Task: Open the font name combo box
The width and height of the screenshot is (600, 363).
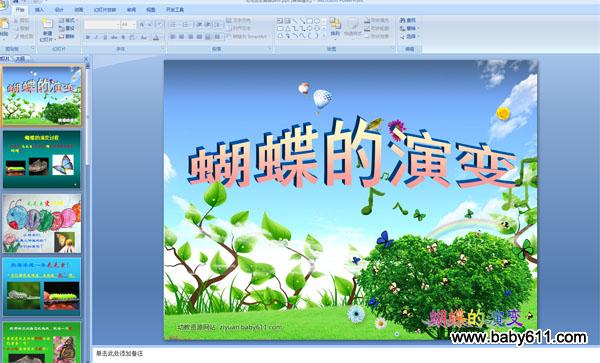Action: point(102,25)
